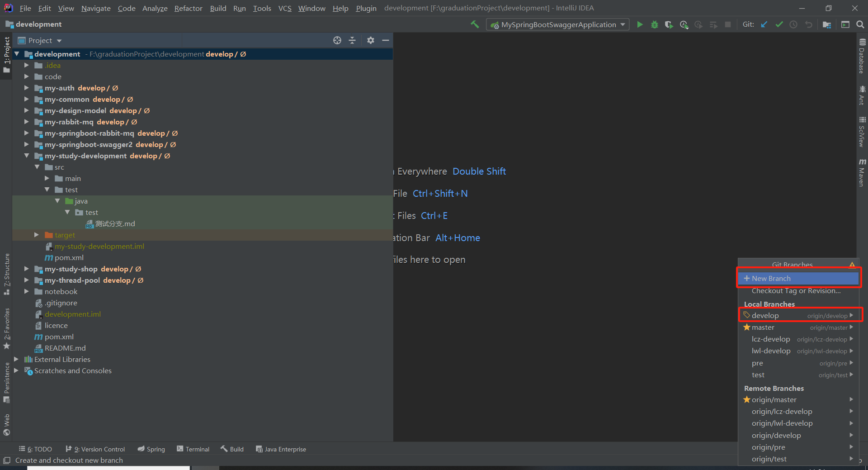The width and height of the screenshot is (868, 470).
Task: Open the Build tool window
Action: (232, 449)
